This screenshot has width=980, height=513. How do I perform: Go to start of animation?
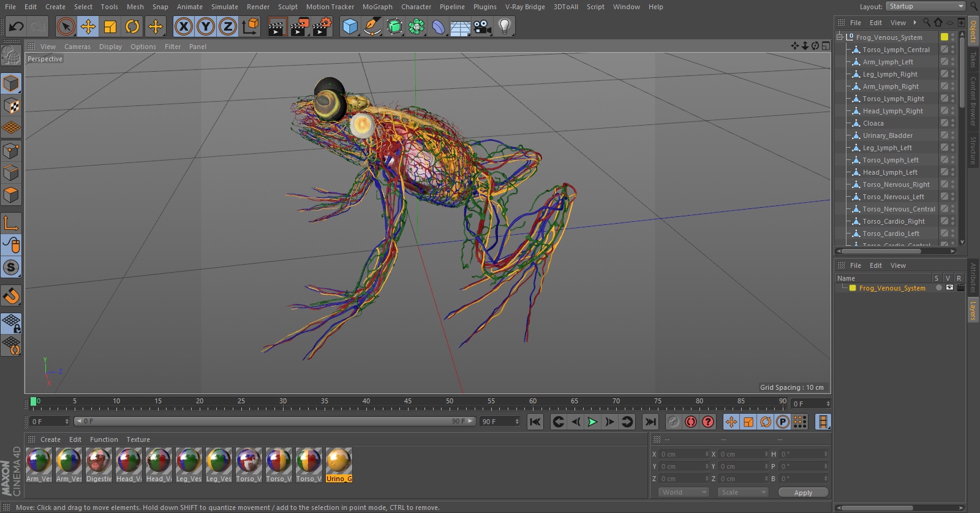(535, 422)
